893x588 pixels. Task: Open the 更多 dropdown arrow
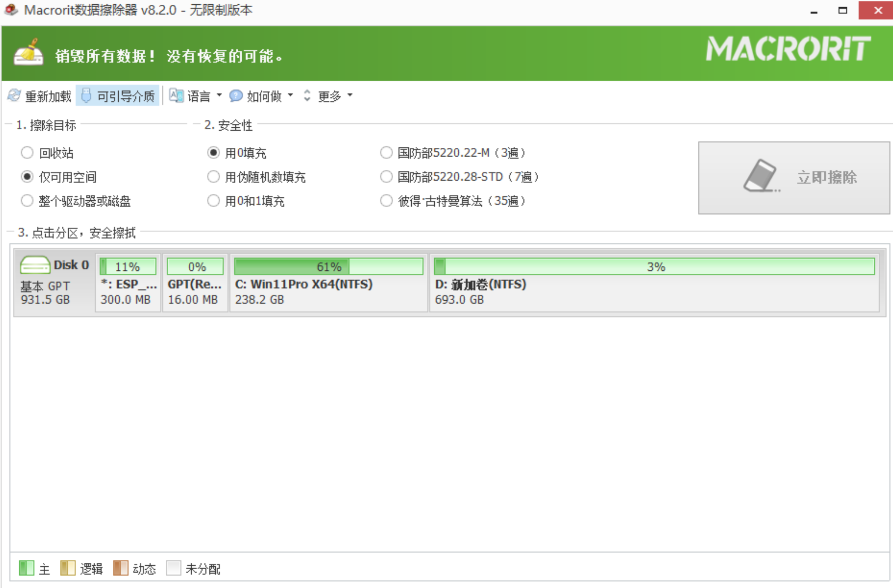tap(350, 95)
